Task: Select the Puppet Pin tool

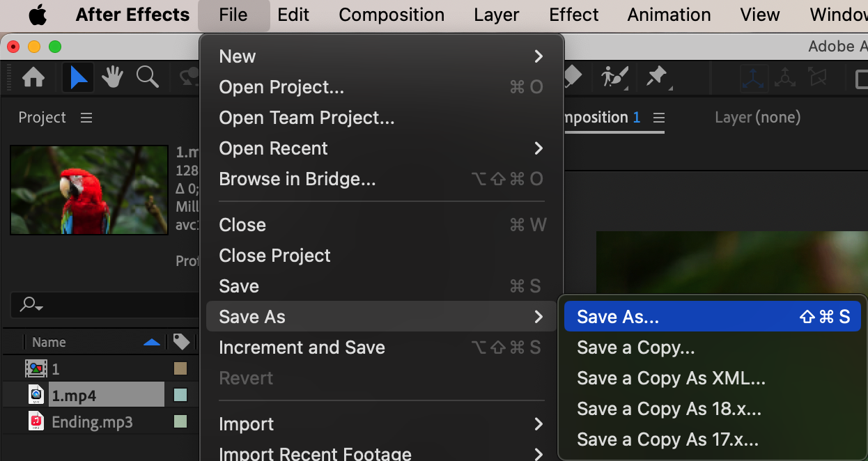Action: pos(657,77)
